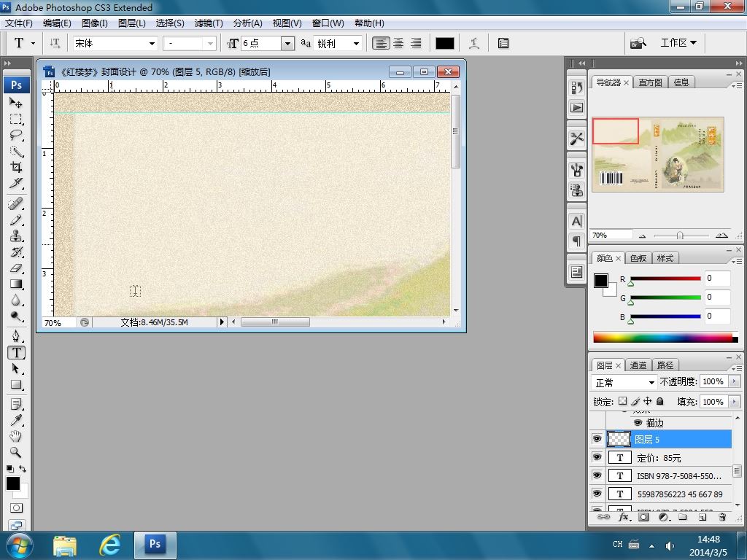Swap foreground and background colors
This screenshot has height=560, width=747.
[23, 469]
